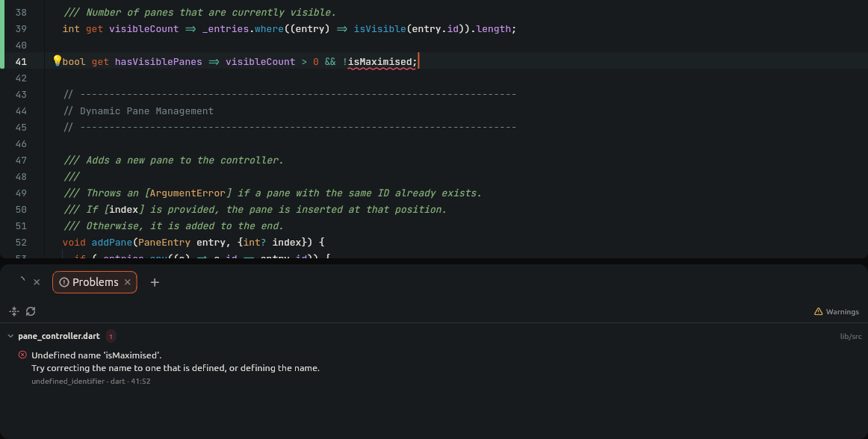Click the addPane method name
This screenshot has height=439, width=868.
click(112, 242)
